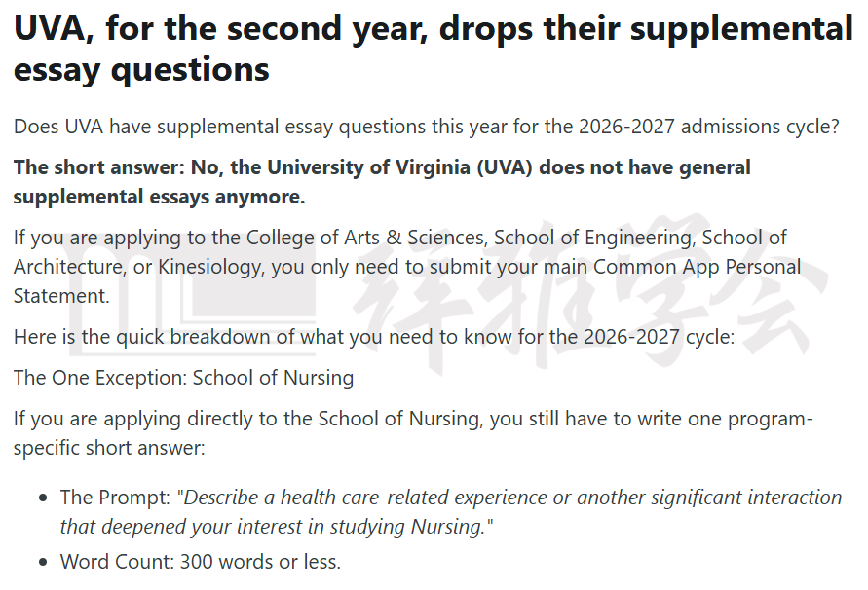Click the question about the 2026-2027 admissions cycle
The height and width of the screenshot is (590, 868).
pos(427,127)
